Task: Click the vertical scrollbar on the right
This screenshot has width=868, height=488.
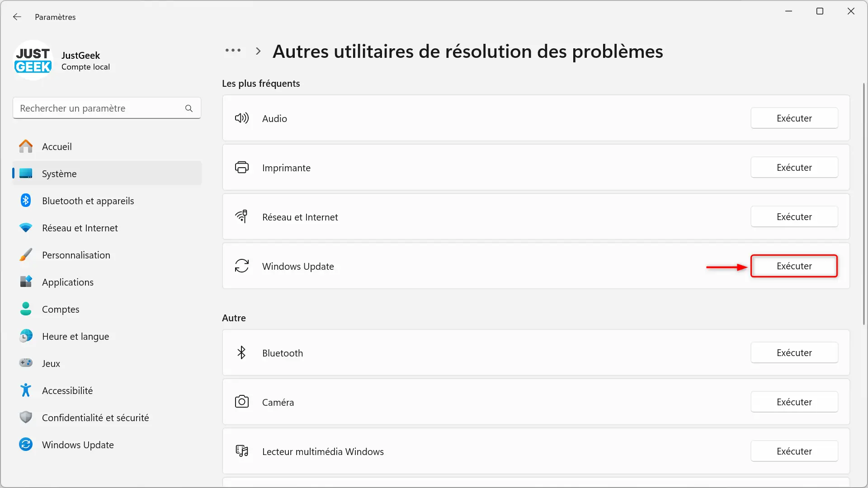Action: pyautogui.click(x=863, y=203)
